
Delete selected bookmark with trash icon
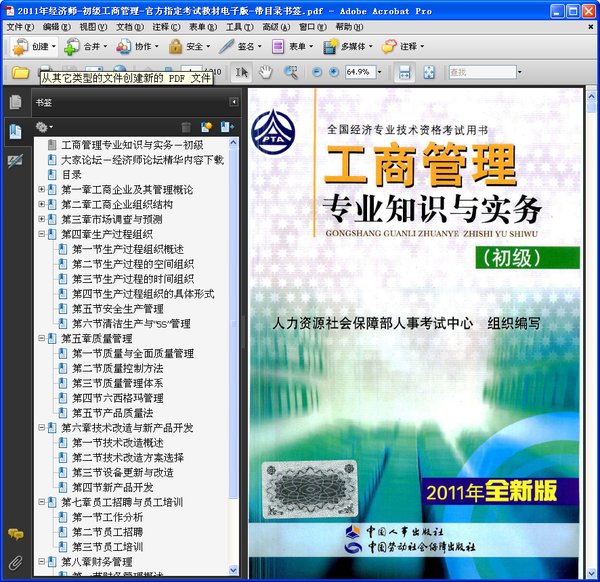[x=186, y=127]
